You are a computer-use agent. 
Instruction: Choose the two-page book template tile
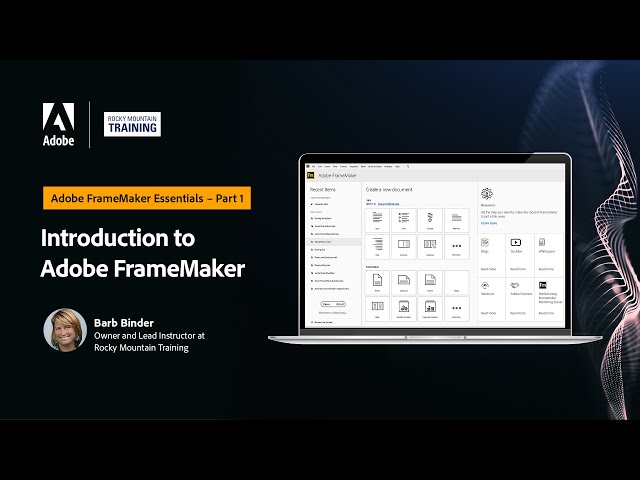coord(404,247)
